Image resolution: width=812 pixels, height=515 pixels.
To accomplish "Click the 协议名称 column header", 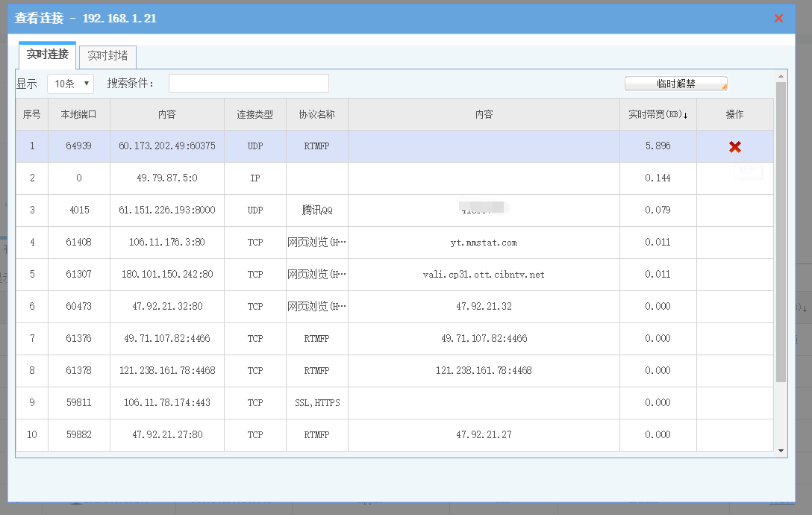I will pos(317,115).
